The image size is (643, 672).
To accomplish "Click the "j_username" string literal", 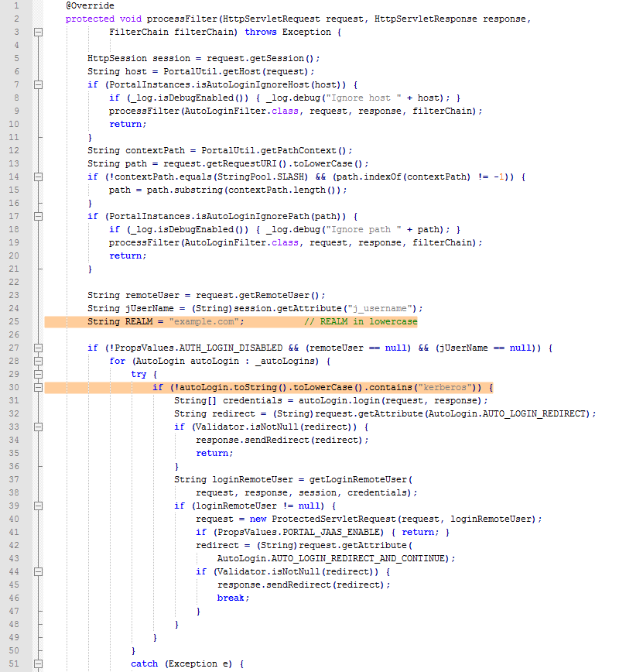I will [380, 309].
